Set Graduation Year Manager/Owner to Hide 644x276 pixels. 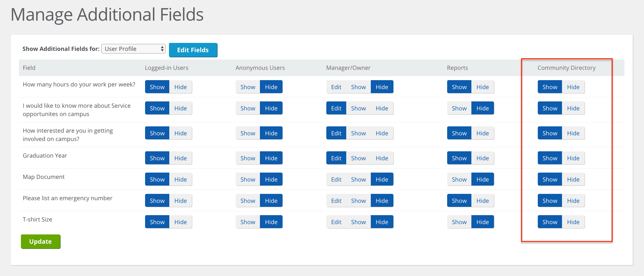point(382,158)
